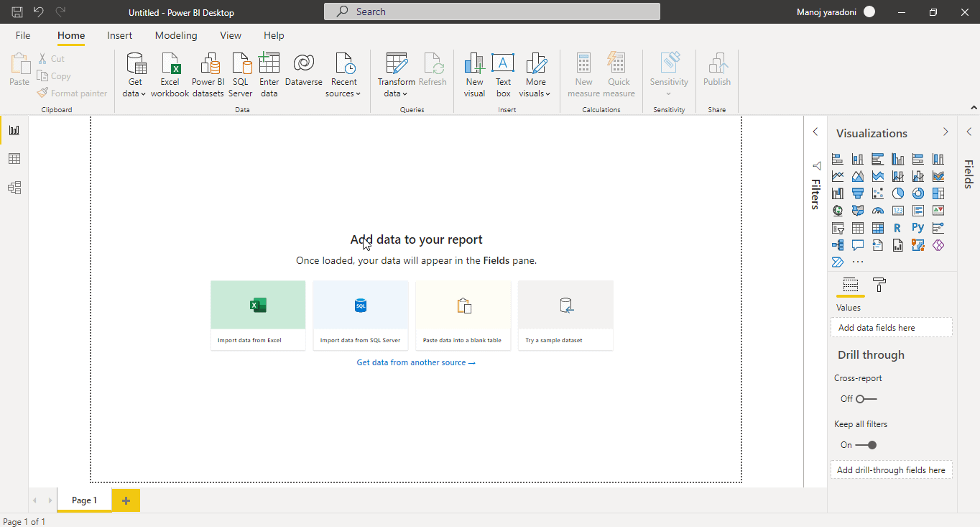Choose the Donut chart visualization

(918, 193)
